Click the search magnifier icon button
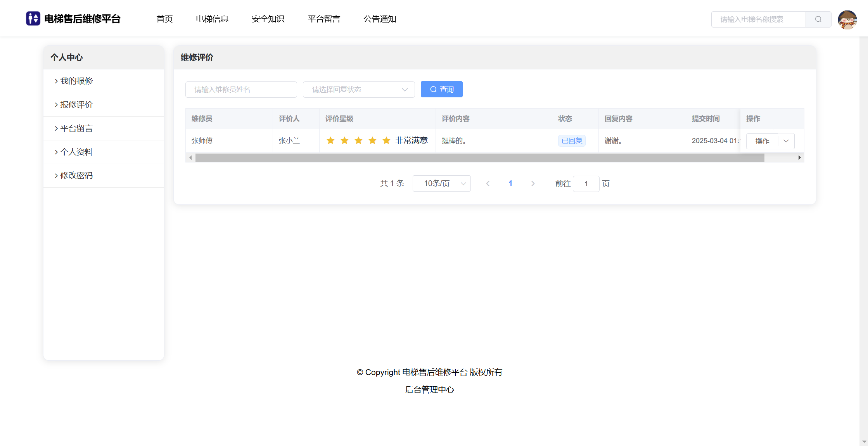The image size is (868, 446). (818, 19)
